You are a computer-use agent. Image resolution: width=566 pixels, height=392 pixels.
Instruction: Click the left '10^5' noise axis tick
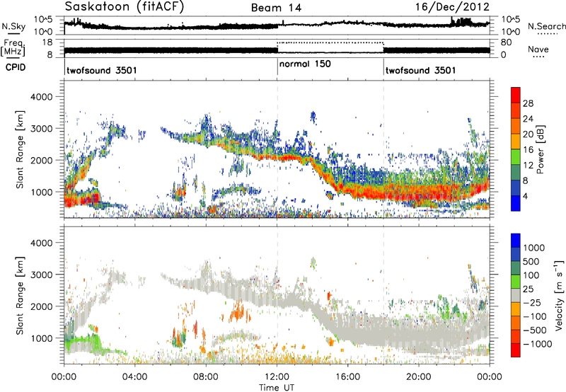click(44, 20)
